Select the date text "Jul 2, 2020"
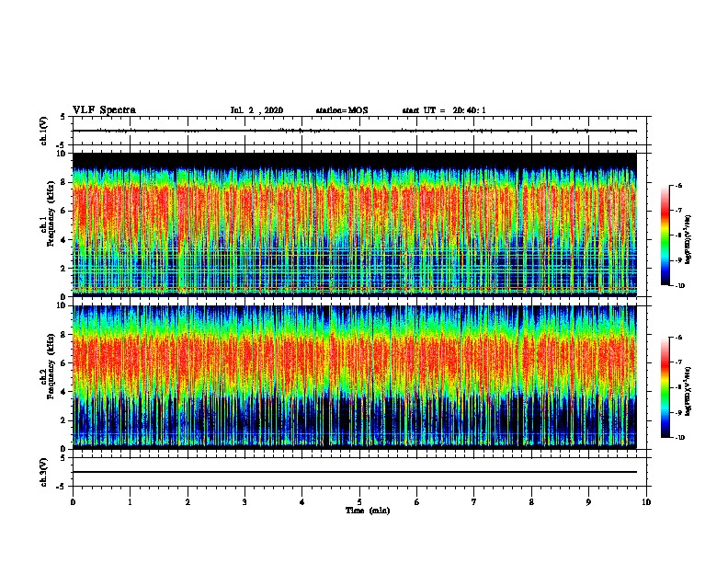 (x=256, y=110)
